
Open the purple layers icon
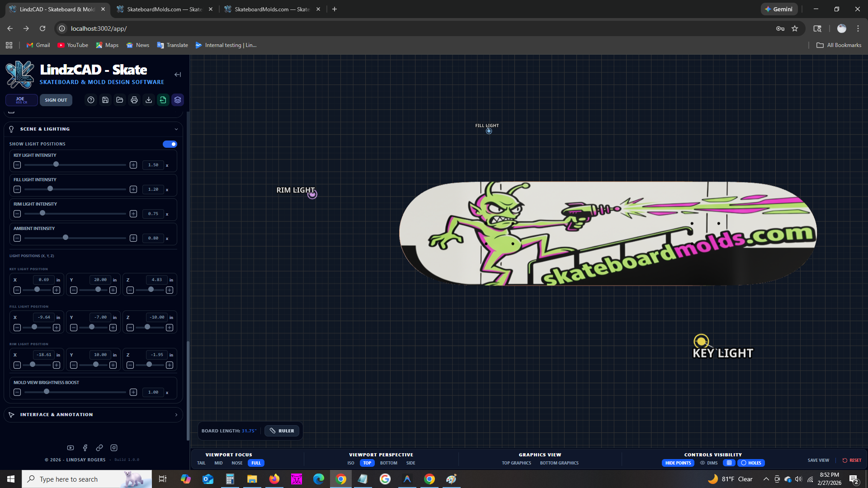pos(178,100)
